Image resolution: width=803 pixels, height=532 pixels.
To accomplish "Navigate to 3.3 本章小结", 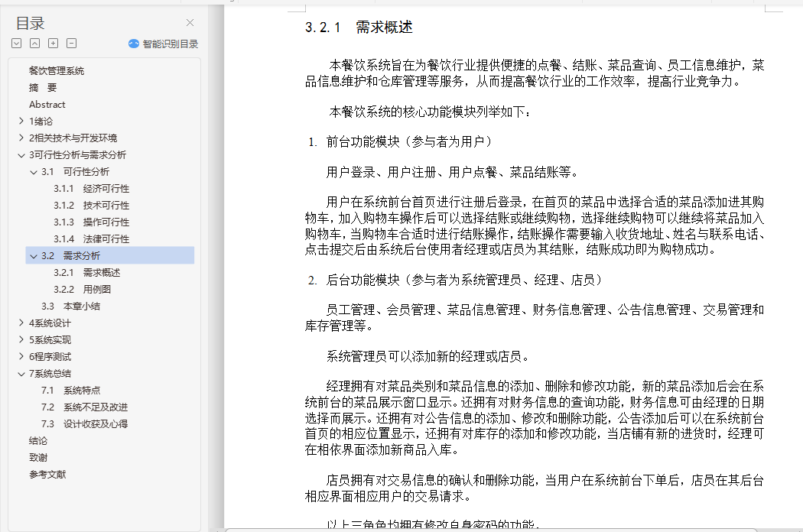I will (x=70, y=307).
